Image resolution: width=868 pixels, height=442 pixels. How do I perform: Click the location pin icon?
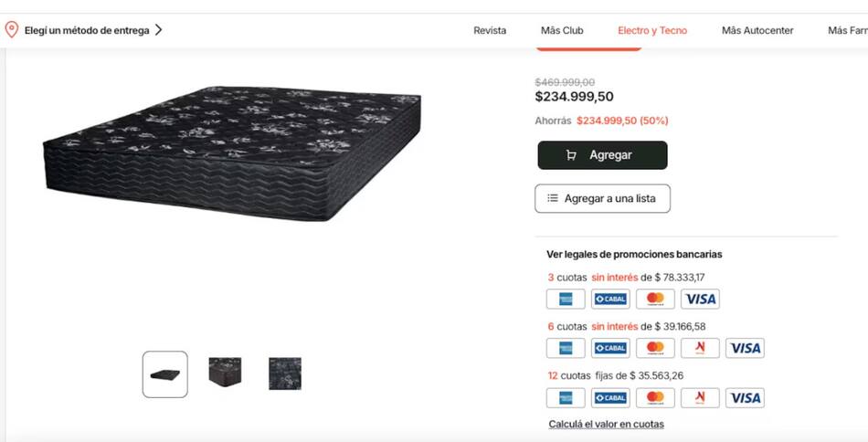coord(11,29)
